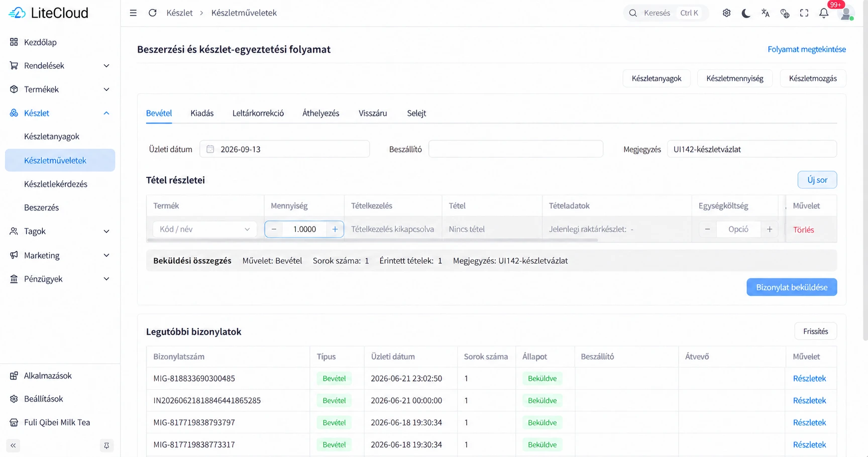Open the Folyamat megtekintése link
This screenshot has width=868, height=457.
point(807,49)
